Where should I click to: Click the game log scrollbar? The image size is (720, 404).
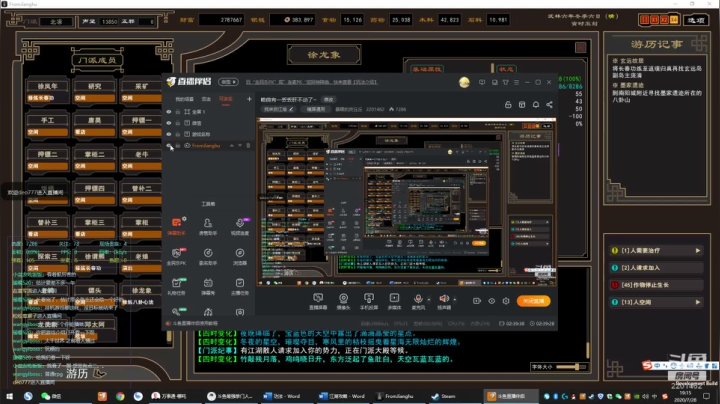[x=587, y=351]
